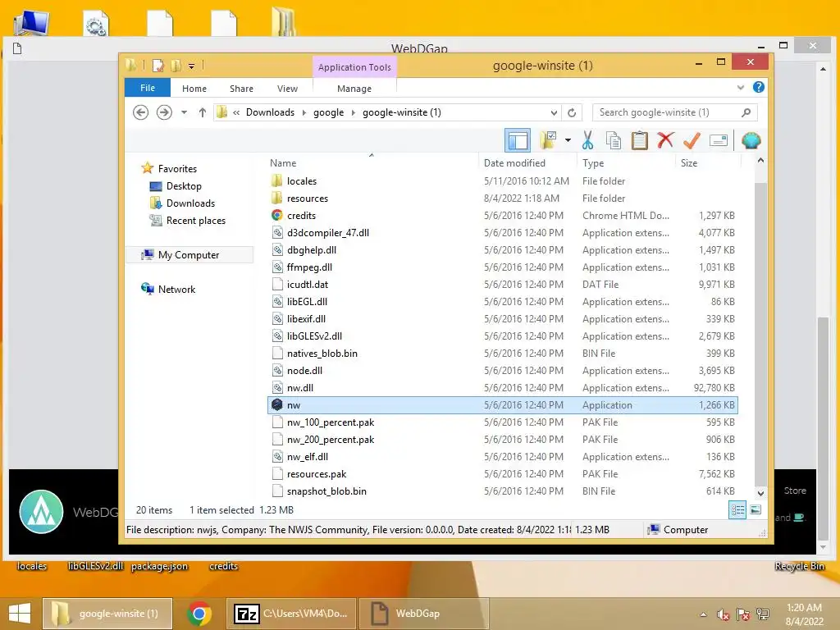Viewport: 840px width, 630px height.
Task: Select Downloads in navigation pane
Action: pos(190,203)
